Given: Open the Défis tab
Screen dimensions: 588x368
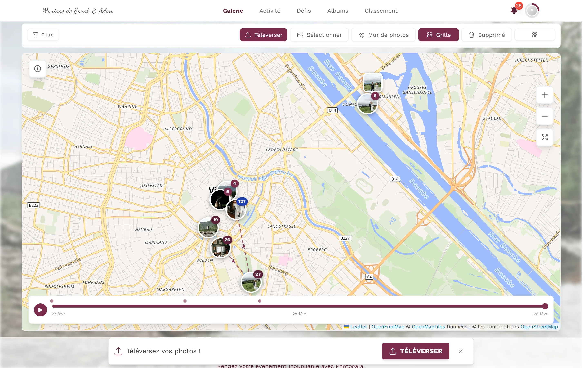Looking at the screenshot, I should [304, 11].
